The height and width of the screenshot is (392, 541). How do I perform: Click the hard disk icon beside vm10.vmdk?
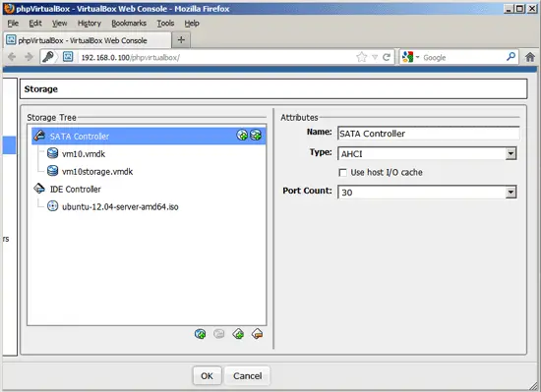click(x=52, y=153)
